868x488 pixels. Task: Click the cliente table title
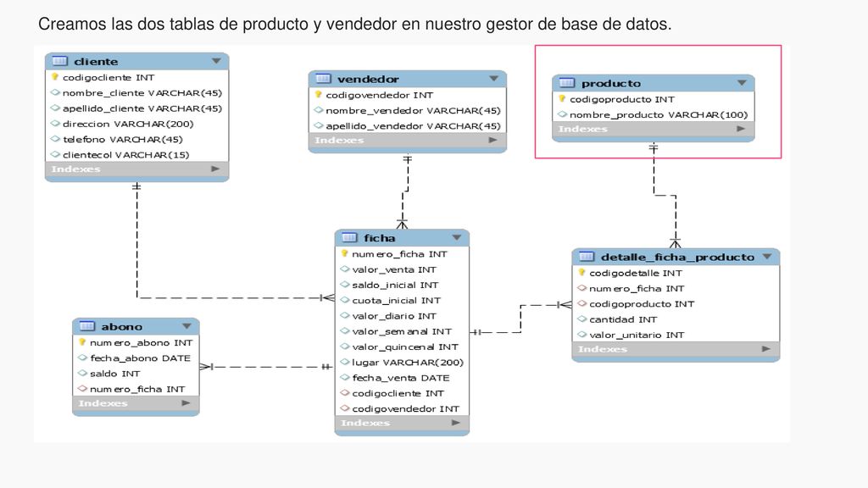click(x=96, y=61)
